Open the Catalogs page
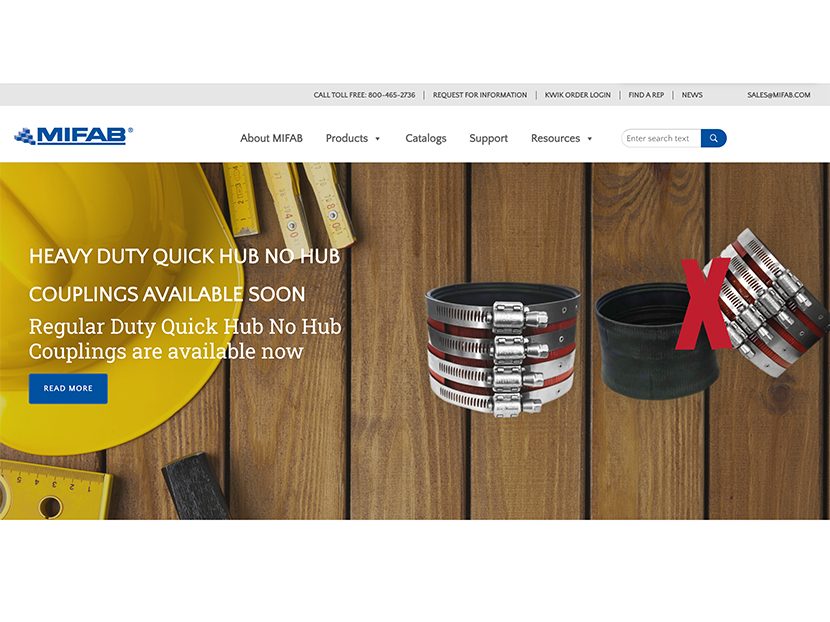The image size is (830, 622). point(426,138)
